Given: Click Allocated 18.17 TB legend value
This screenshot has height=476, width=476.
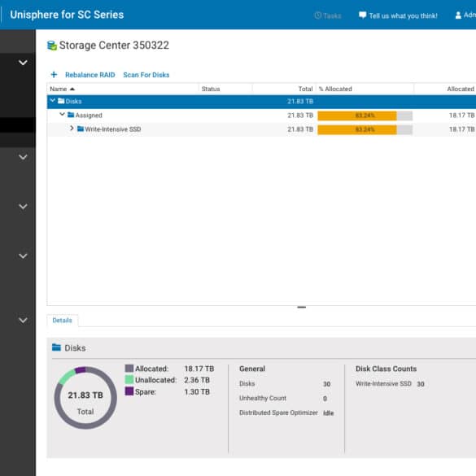Looking at the screenshot, I should tap(199, 369).
